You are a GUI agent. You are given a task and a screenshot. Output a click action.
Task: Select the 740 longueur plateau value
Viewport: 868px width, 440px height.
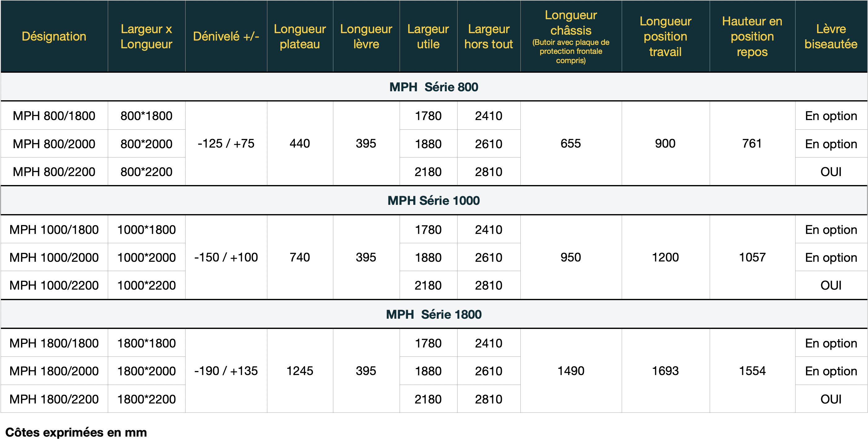300,257
